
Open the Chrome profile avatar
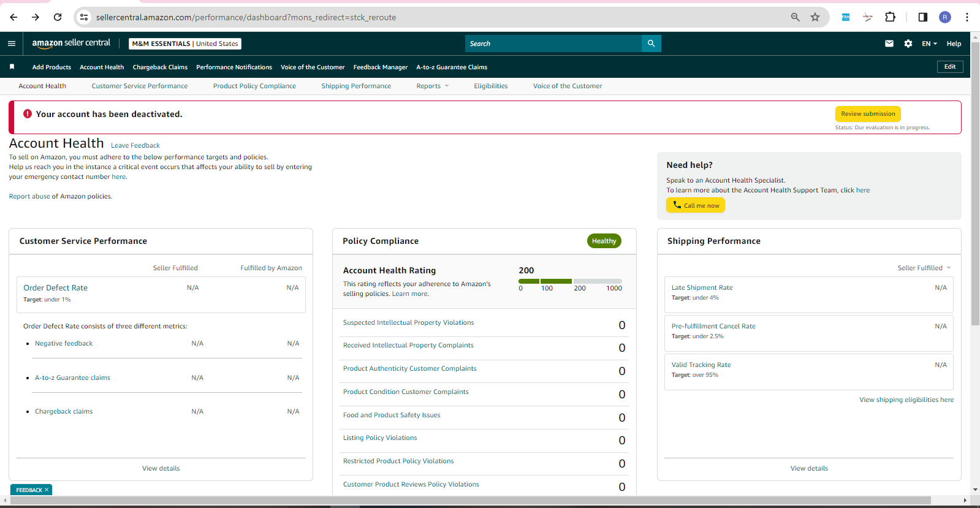(945, 17)
